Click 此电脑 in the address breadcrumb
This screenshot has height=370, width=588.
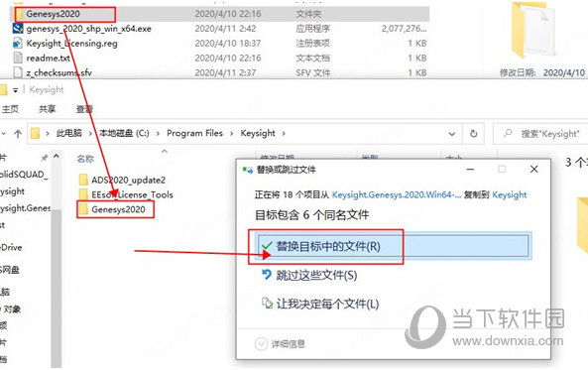coord(69,133)
